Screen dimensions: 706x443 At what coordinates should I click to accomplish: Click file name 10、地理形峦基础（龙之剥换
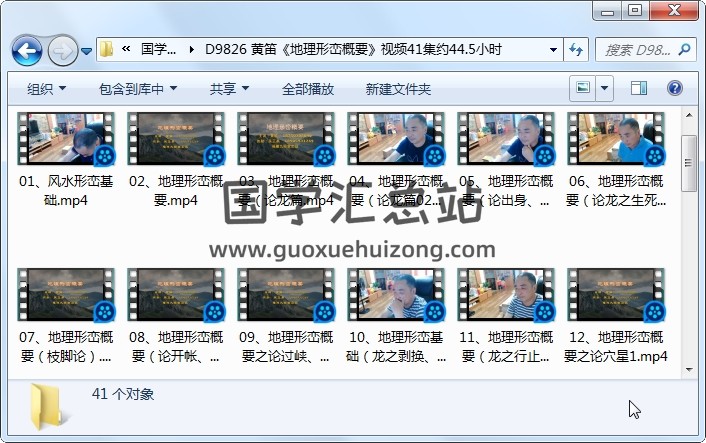(x=396, y=347)
